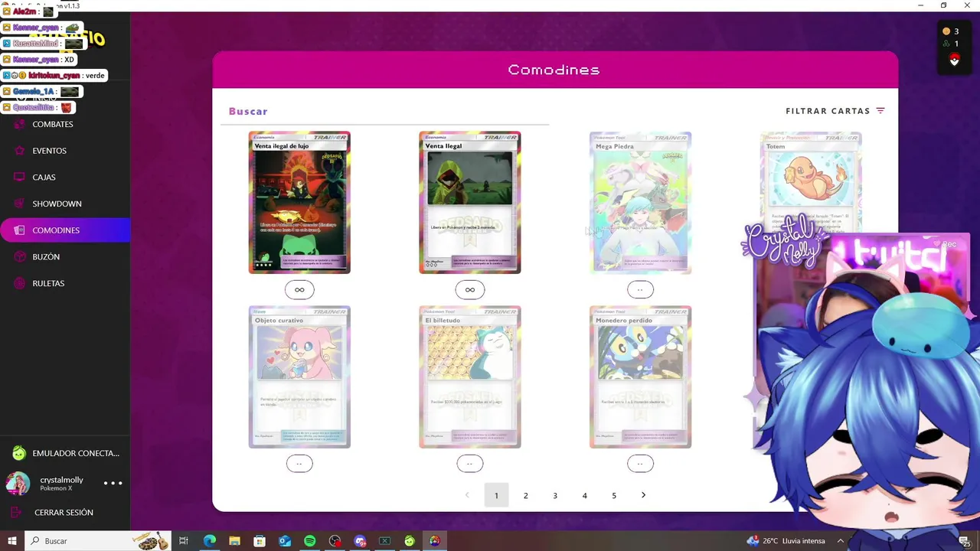Click the crystalmolly profile avatar
980x551 pixels.
coord(18,483)
